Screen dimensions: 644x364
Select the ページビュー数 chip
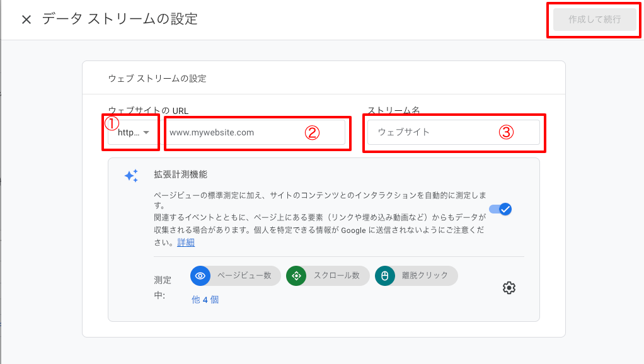[235, 276]
